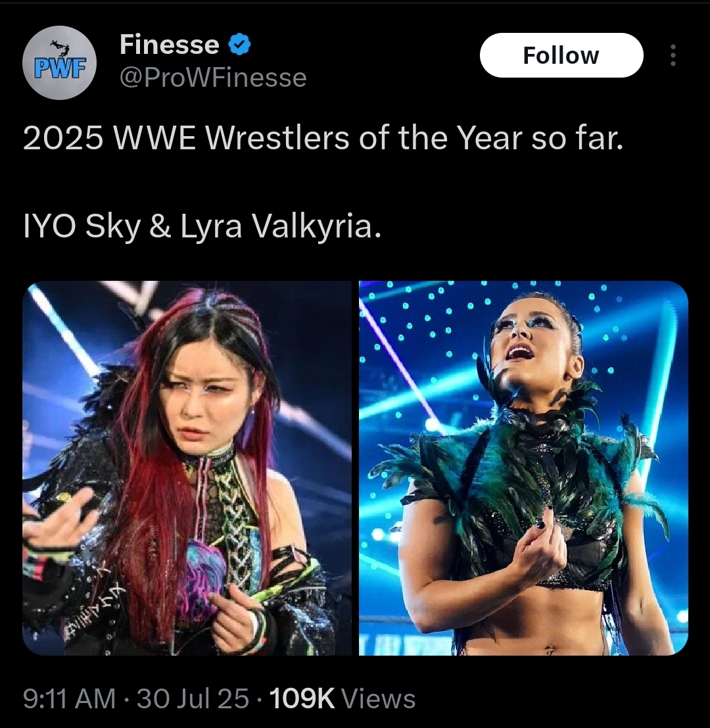710x728 pixels.
Task: Click the Follow button
Action: coord(561,55)
